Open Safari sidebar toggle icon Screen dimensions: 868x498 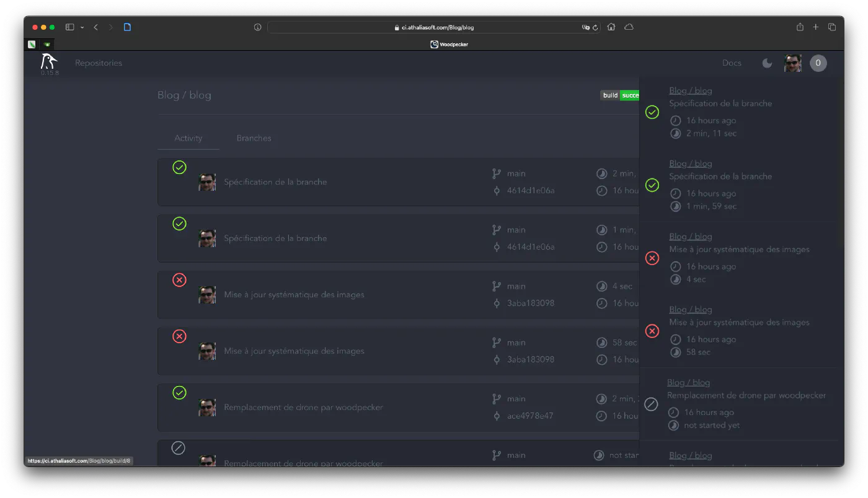70,27
